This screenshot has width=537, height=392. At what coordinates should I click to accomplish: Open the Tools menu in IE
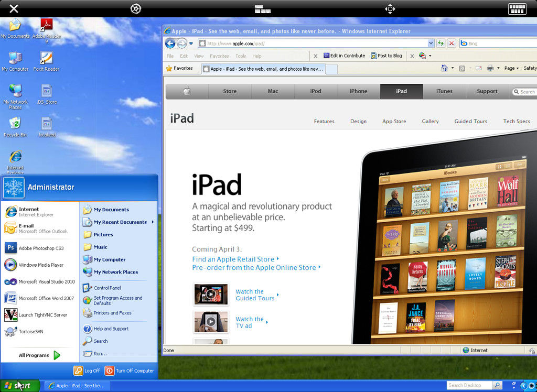[241, 56]
